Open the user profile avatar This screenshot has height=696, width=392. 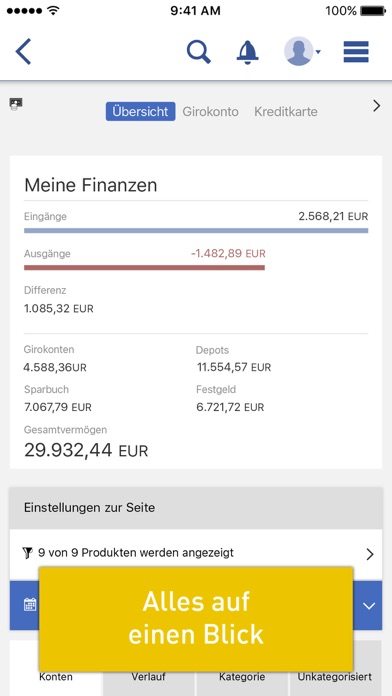tap(298, 51)
